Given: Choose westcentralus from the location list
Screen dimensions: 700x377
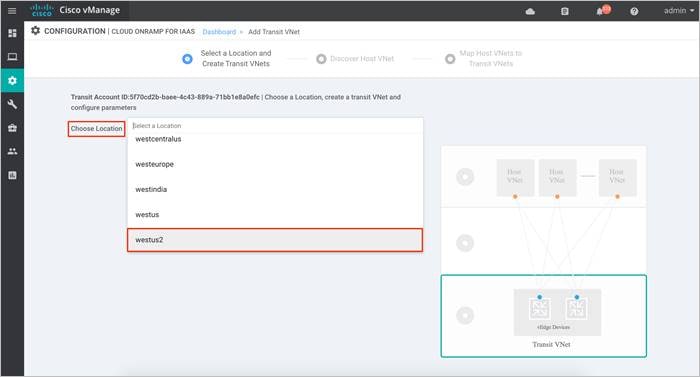Looking at the screenshot, I should point(275,139).
